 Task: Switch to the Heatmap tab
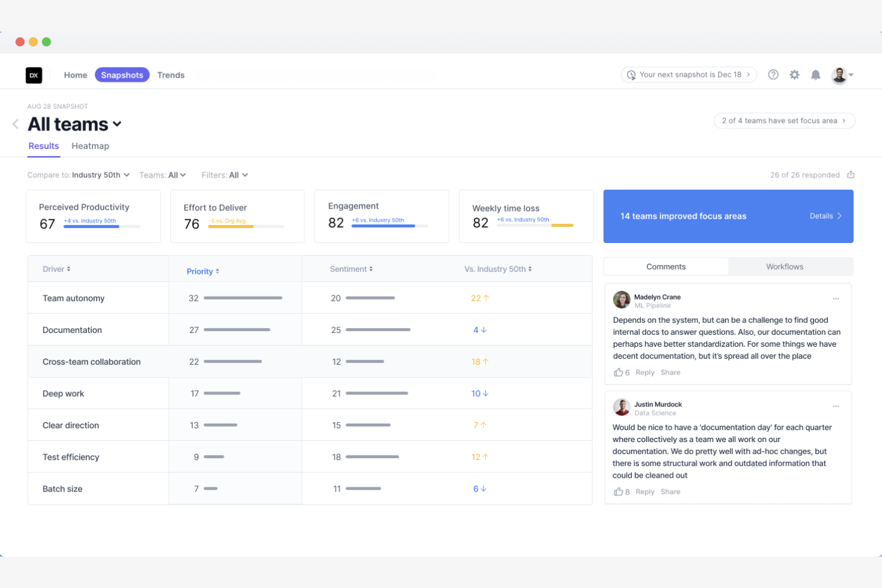pos(90,145)
